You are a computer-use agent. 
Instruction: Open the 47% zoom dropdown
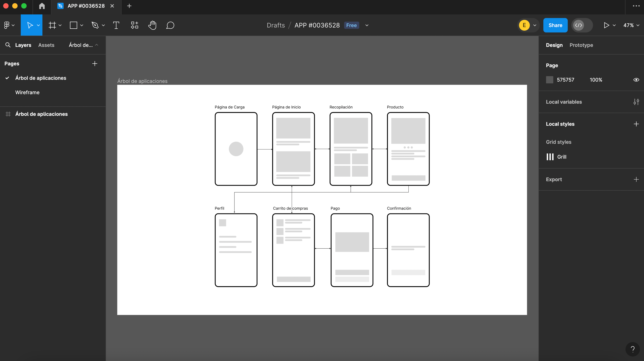(x=631, y=25)
